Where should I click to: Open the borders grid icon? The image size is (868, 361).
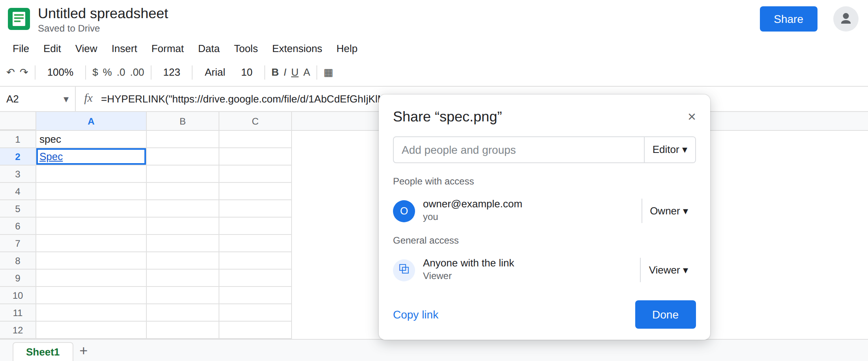[328, 73]
